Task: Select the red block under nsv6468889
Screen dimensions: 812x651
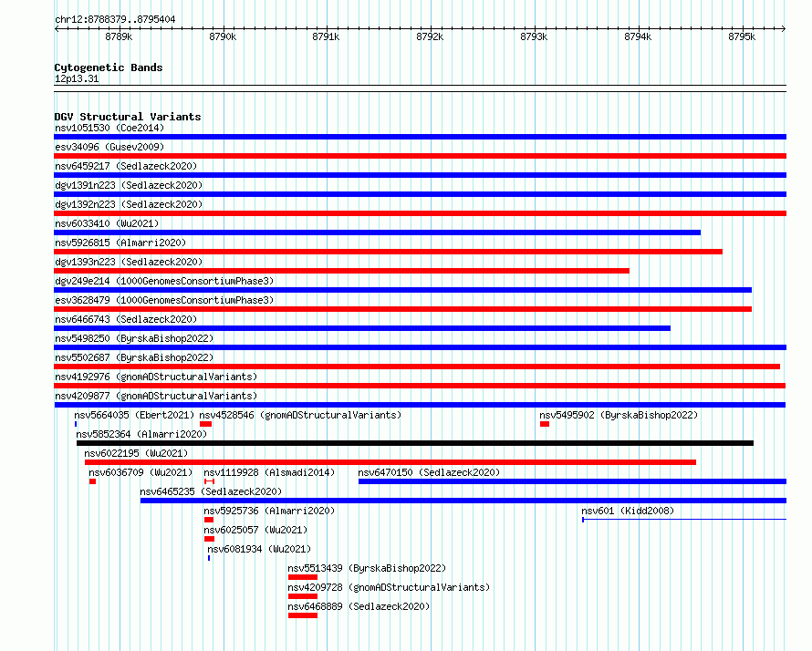Action: click(303, 615)
